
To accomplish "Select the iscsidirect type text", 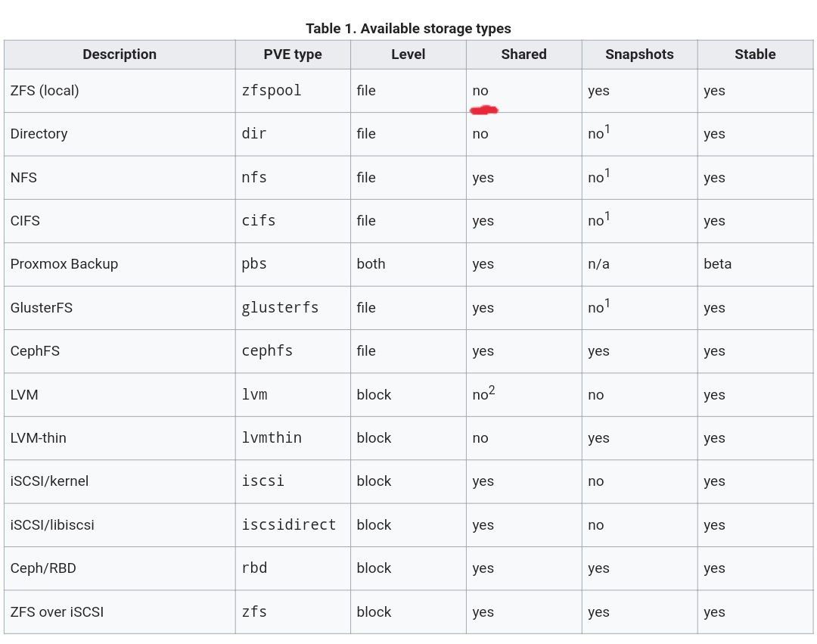I will click(x=289, y=524).
